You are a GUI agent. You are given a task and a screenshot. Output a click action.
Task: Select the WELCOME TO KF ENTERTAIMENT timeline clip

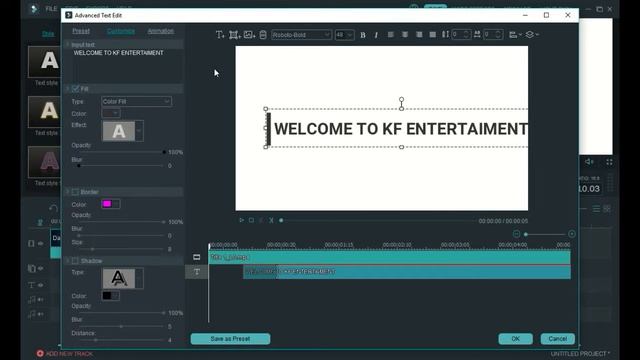click(407, 272)
